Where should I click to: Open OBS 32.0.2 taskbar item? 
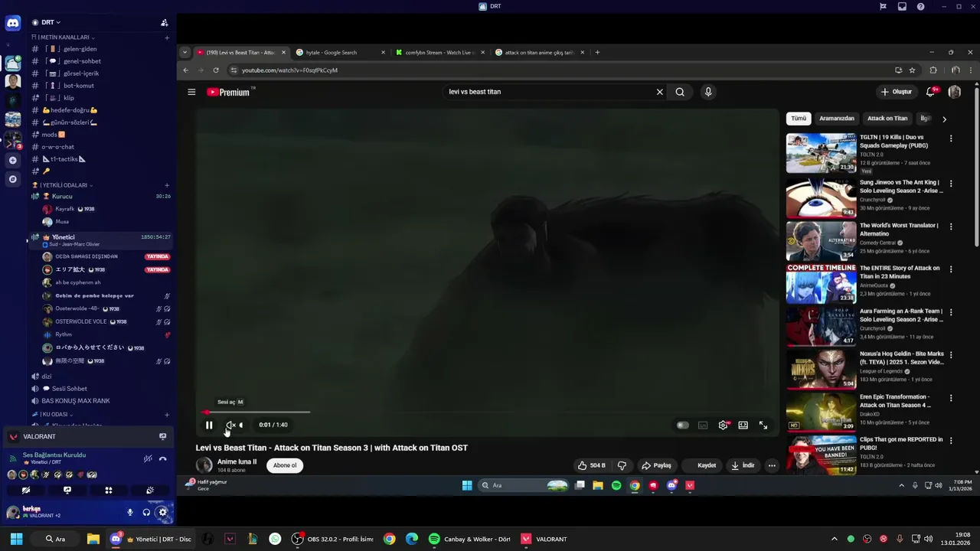coord(333,539)
